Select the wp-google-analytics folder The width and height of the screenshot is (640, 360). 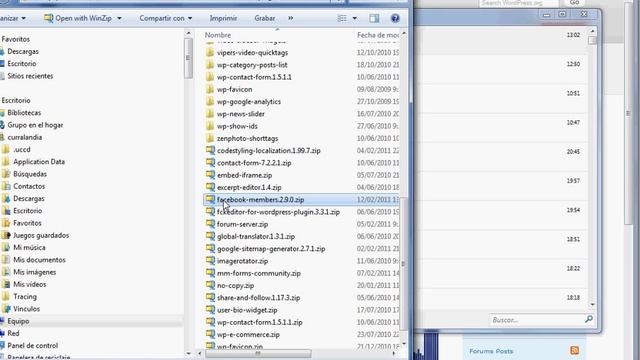click(249, 102)
